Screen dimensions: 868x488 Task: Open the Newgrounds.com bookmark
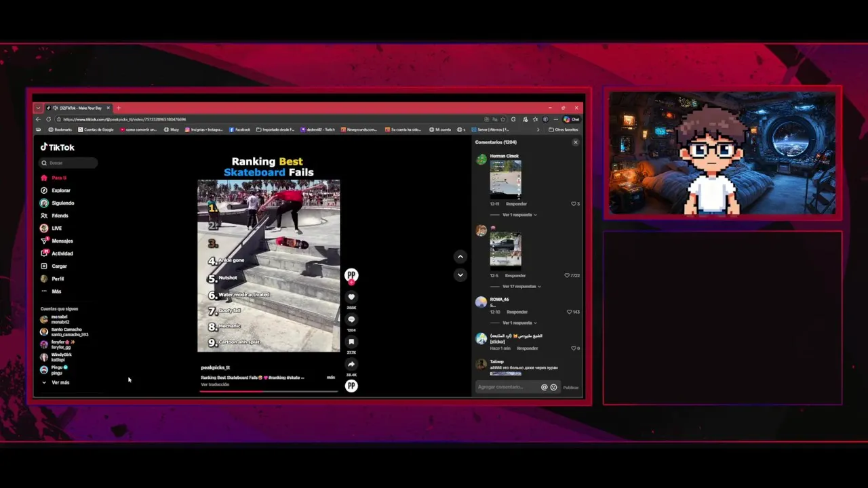(x=359, y=129)
